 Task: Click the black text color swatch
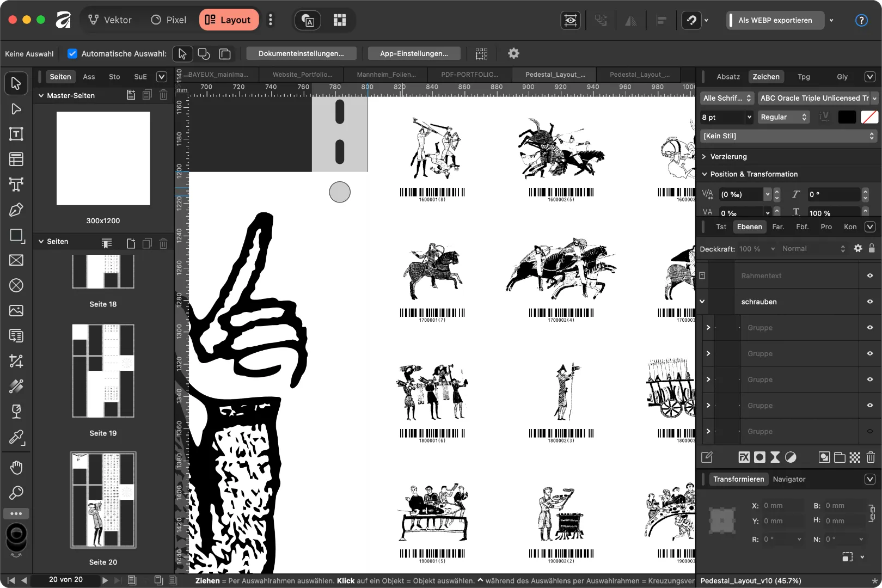847,117
